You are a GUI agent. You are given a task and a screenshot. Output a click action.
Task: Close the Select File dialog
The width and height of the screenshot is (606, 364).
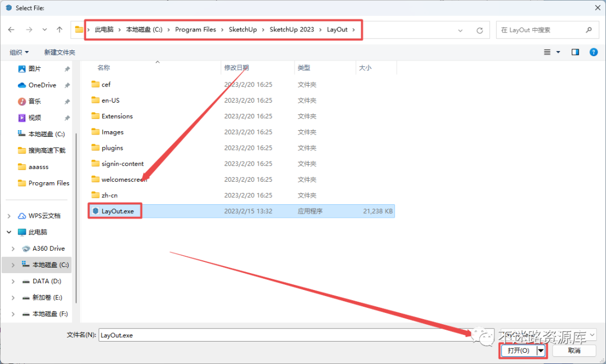[598, 8]
